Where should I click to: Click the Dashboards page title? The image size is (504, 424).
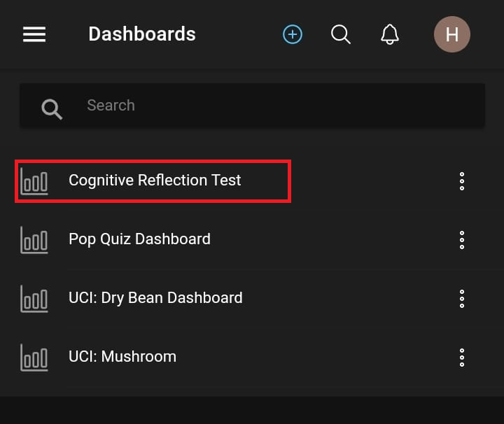click(142, 34)
